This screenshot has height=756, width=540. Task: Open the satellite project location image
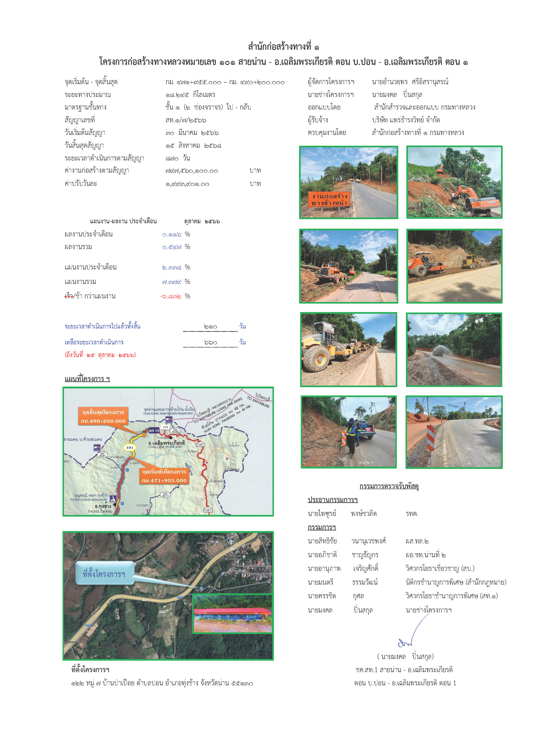tap(168, 596)
